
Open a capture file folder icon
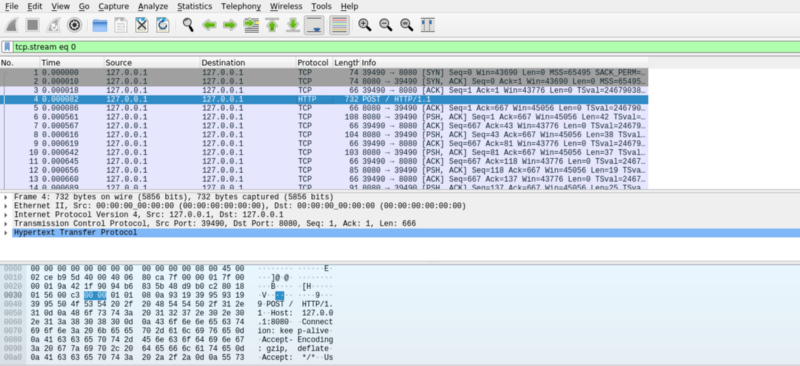tap(99, 25)
